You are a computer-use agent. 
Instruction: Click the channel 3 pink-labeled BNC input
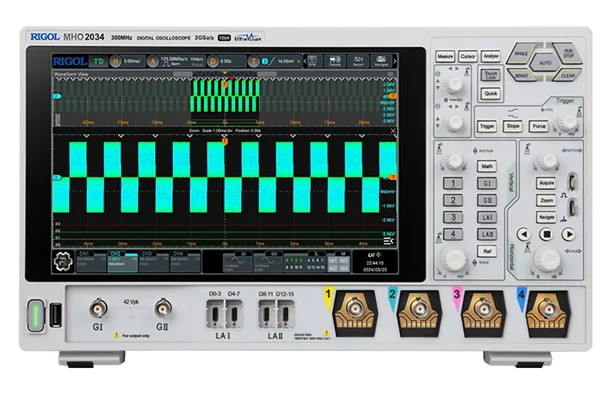click(x=483, y=309)
